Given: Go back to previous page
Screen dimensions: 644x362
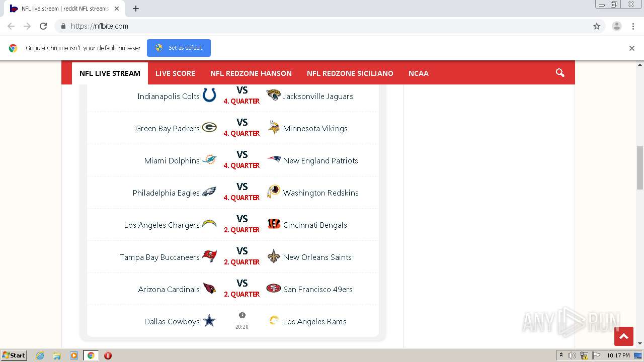Looking at the screenshot, I should click(11, 26).
